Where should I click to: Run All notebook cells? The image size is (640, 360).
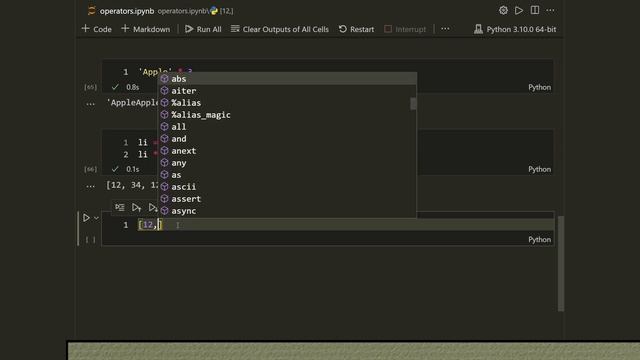tap(203, 29)
